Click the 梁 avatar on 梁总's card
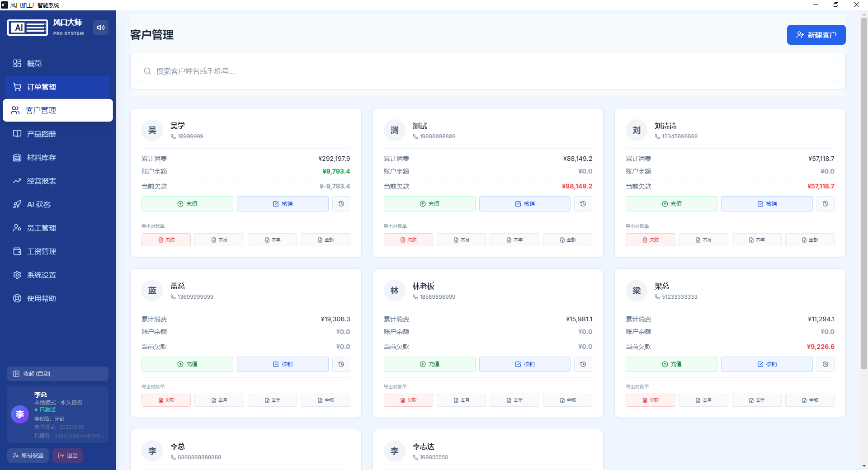 (637, 291)
